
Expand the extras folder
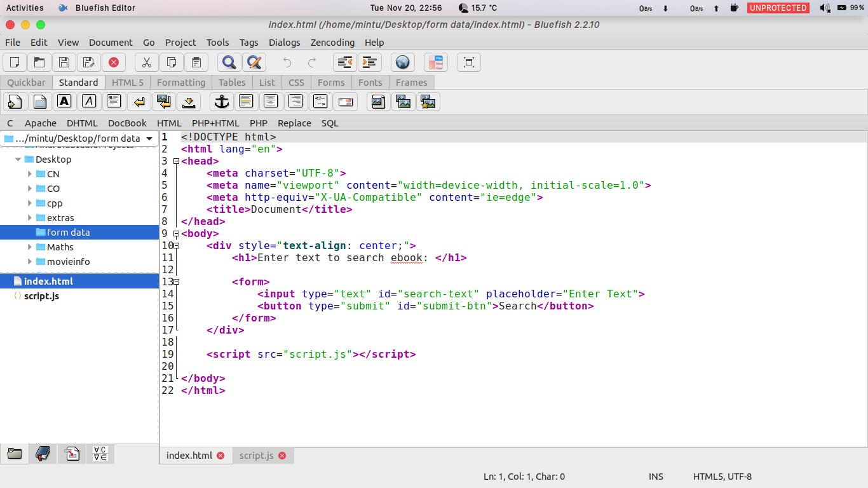point(30,218)
